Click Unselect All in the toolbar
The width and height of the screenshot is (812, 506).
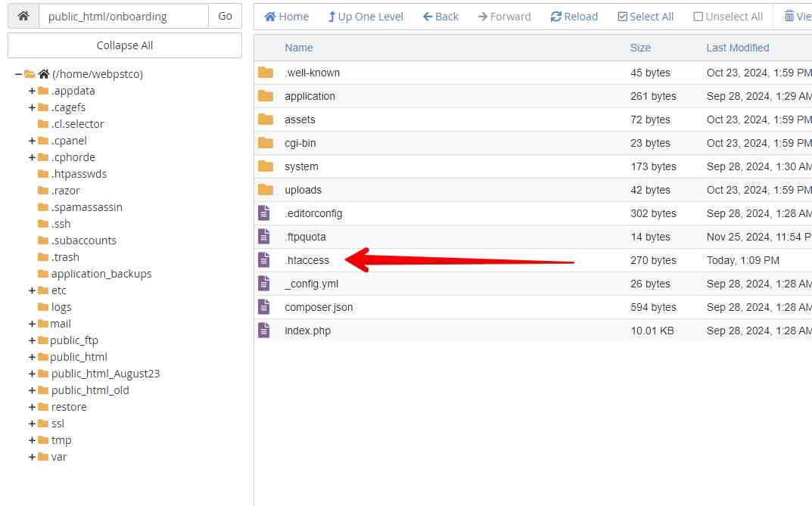coord(728,17)
